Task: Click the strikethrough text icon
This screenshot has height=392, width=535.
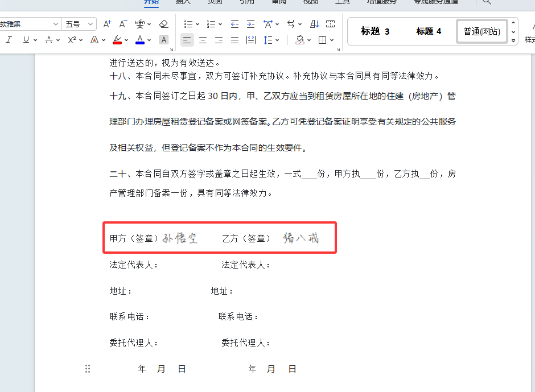Action: pos(48,40)
